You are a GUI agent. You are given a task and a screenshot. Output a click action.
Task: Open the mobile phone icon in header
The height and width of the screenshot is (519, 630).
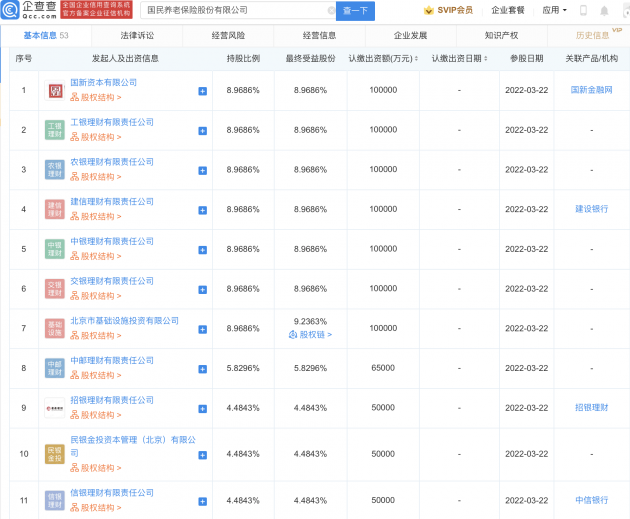pyautogui.click(x=583, y=10)
